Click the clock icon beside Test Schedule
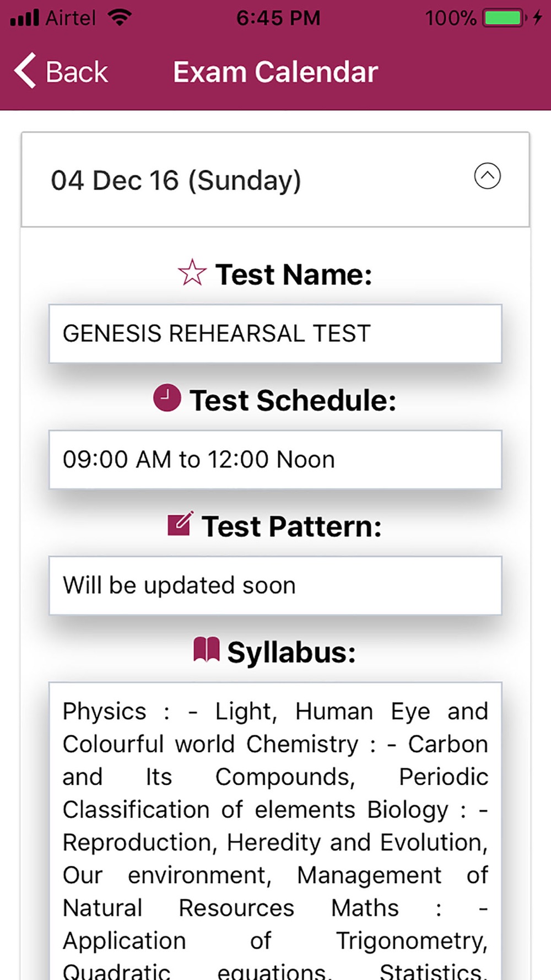 [x=167, y=398]
